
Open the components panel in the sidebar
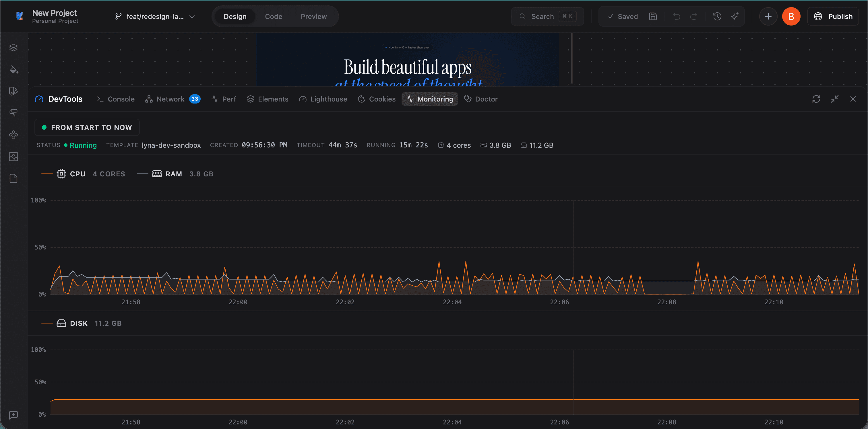13,135
